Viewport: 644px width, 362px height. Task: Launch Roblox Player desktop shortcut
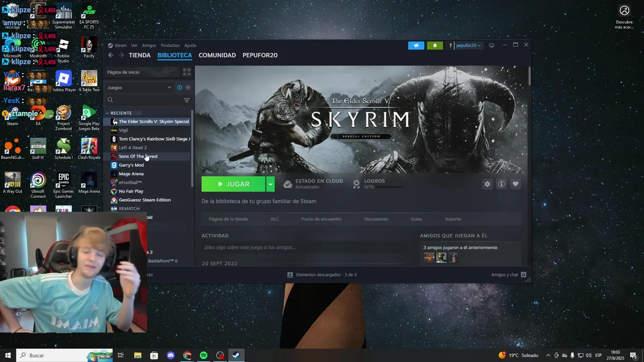click(x=63, y=81)
